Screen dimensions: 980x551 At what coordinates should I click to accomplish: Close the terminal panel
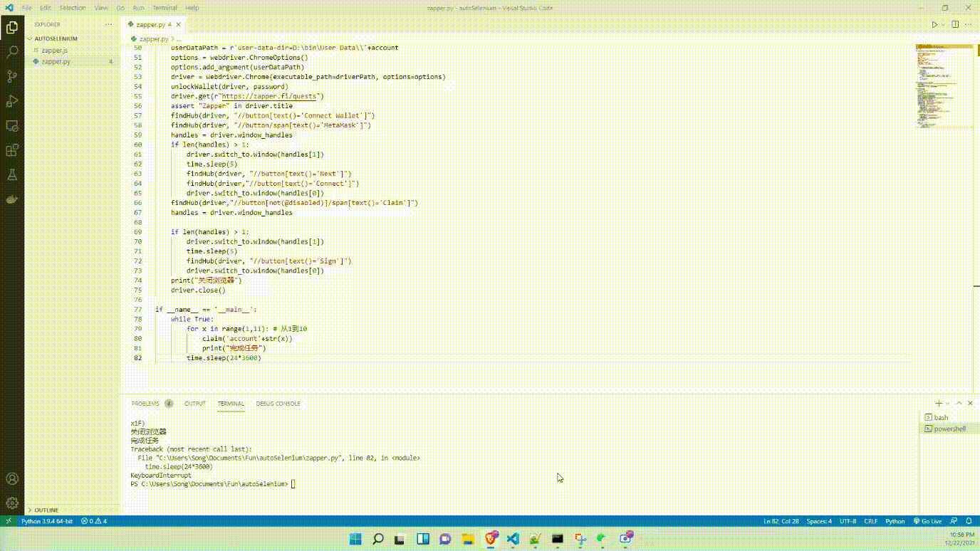(969, 403)
